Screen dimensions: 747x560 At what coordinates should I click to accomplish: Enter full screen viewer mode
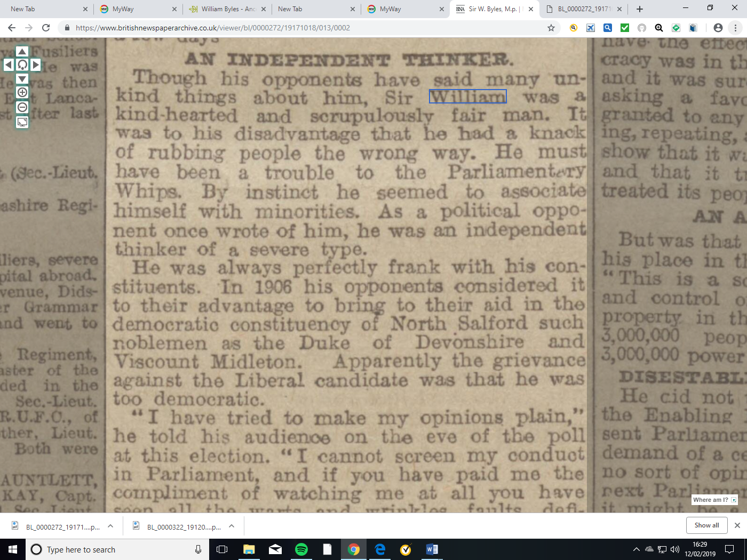coord(22,122)
